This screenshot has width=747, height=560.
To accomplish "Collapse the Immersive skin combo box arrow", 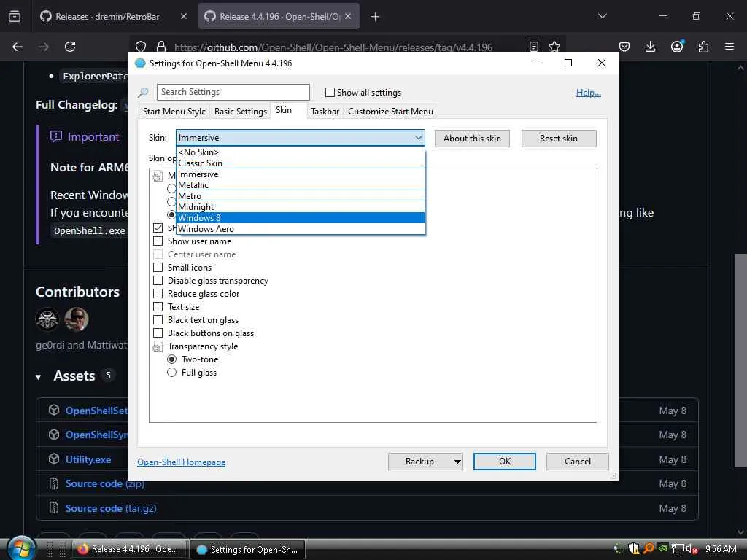I will tap(418, 138).
